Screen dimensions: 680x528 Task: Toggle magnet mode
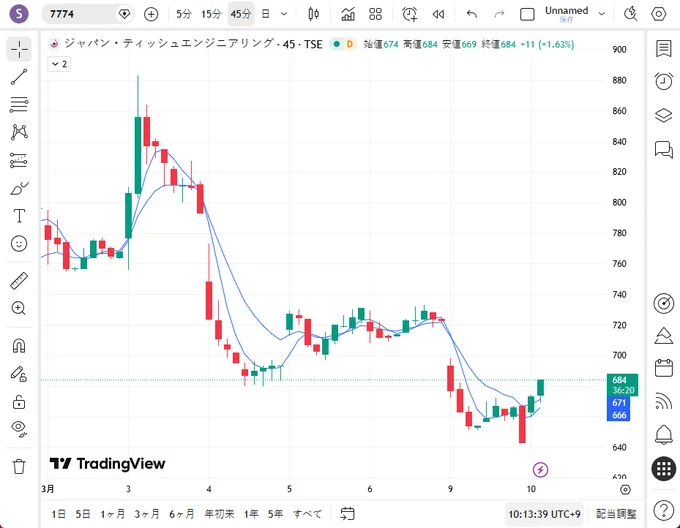point(19,345)
